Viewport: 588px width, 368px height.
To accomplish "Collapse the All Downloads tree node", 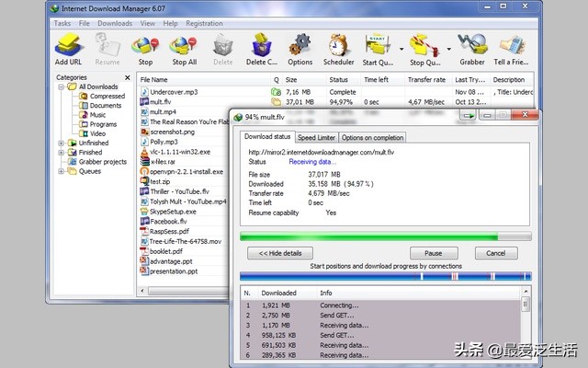I will pyautogui.click(x=62, y=87).
